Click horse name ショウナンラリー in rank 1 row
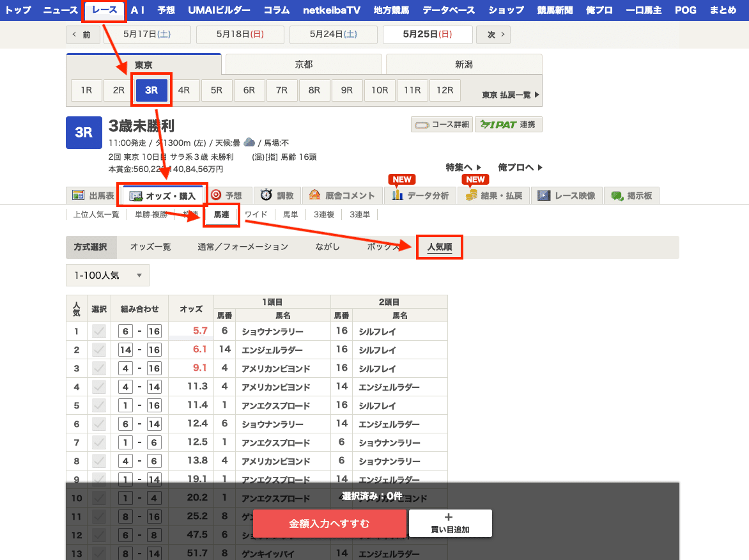The width and height of the screenshot is (749, 560). (x=272, y=332)
